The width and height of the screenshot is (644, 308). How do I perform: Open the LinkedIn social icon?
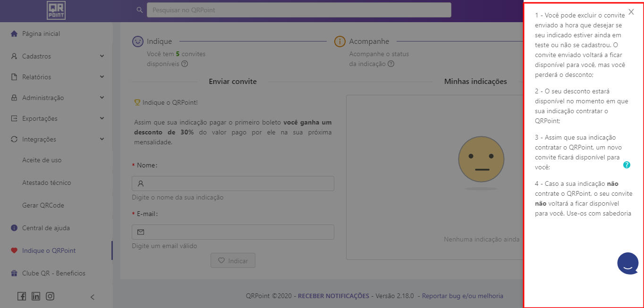pos(36,296)
